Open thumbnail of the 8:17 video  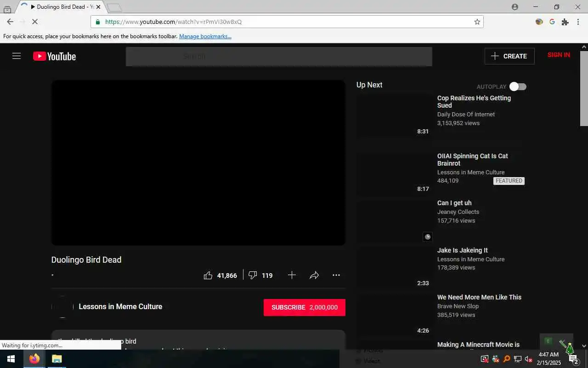tap(394, 173)
